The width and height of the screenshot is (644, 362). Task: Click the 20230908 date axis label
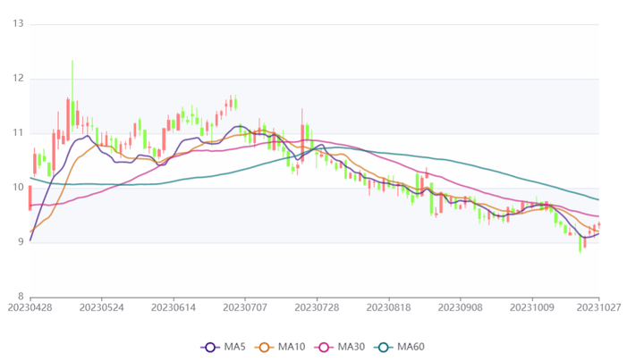pos(460,307)
